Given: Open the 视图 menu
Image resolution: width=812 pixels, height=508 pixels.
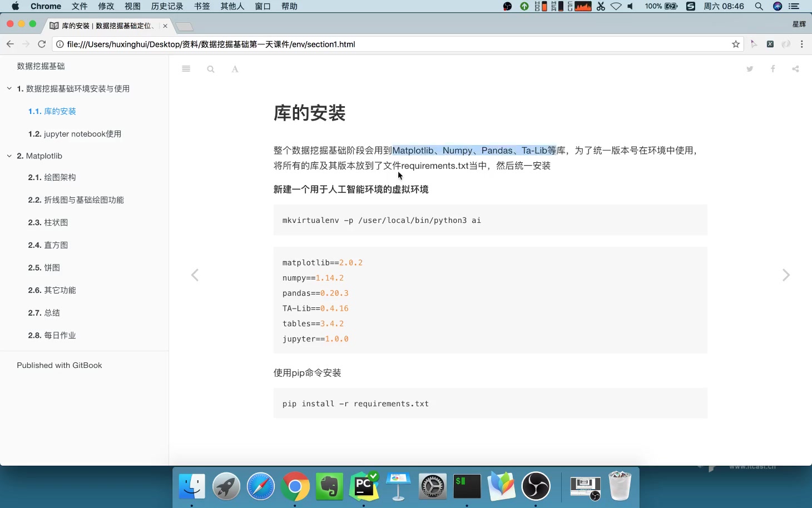Looking at the screenshot, I should (132, 6).
